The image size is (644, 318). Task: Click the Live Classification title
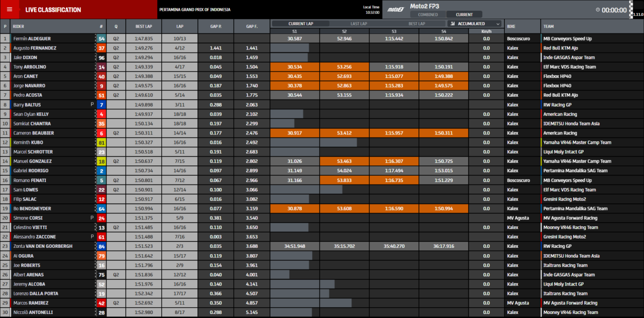pos(53,10)
